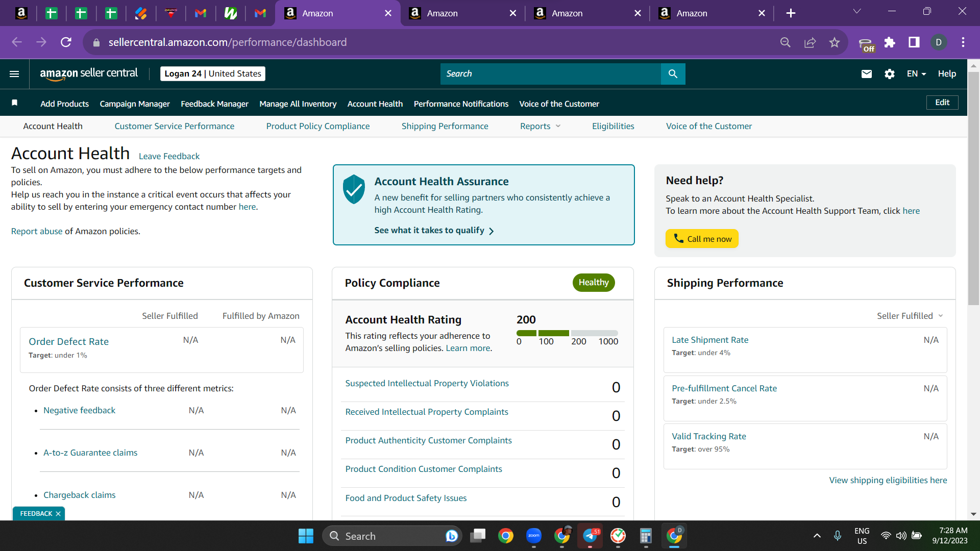
Task: Show hidden system tray icons
Action: tap(817, 536)
